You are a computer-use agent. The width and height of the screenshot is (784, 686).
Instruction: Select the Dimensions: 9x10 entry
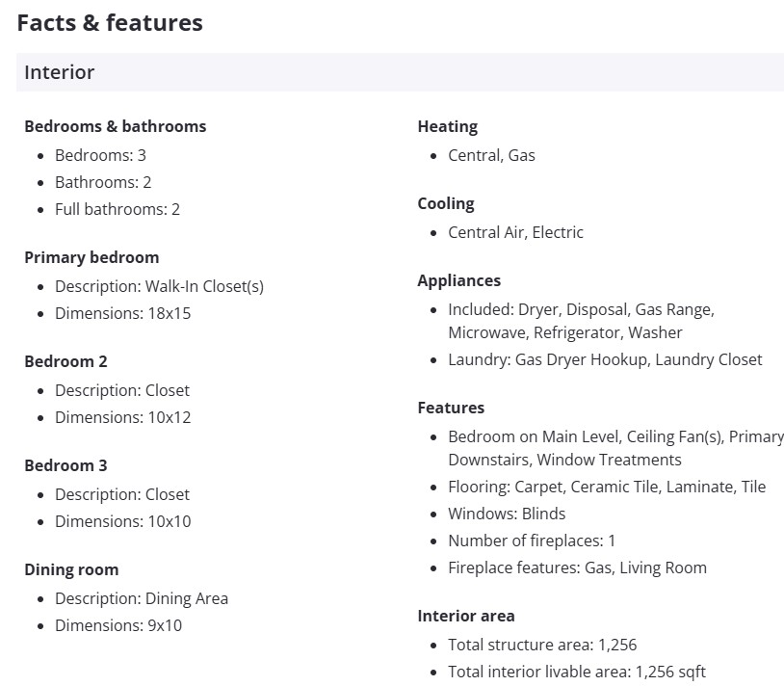pos(118,625)
